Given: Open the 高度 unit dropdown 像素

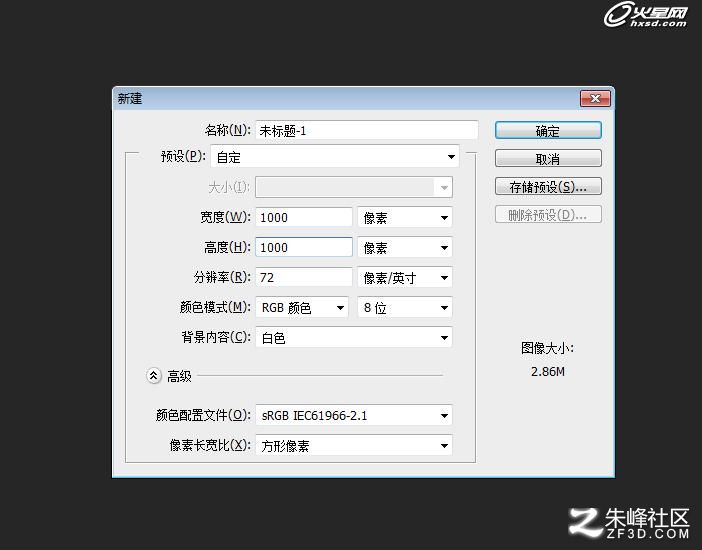Looking at the screenshot, I should point(405,247).
